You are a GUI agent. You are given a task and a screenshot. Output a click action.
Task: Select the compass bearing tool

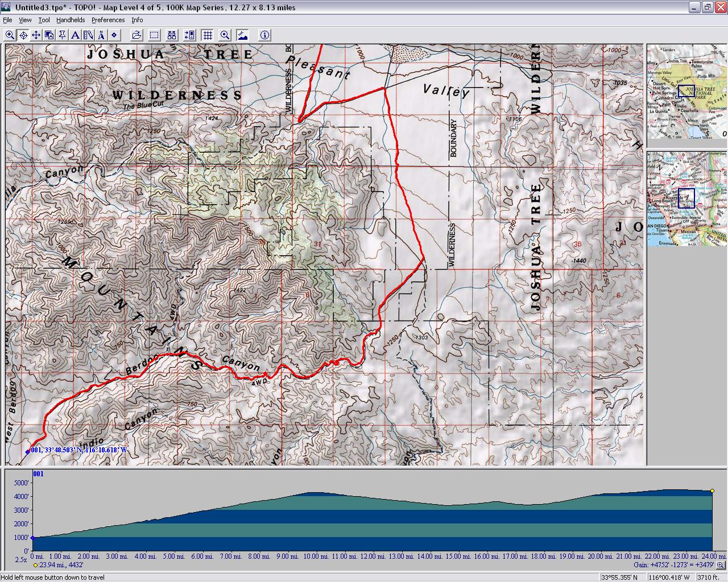coord(101,35)
